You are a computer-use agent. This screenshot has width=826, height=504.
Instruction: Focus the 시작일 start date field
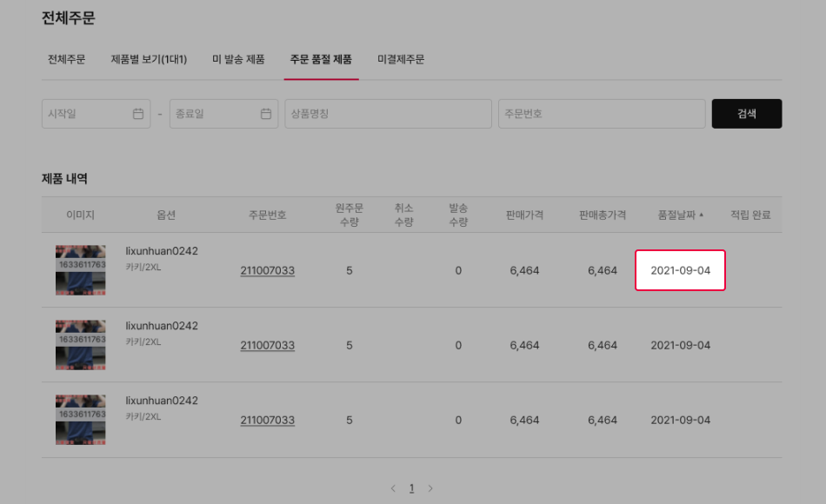click(96, 114)
